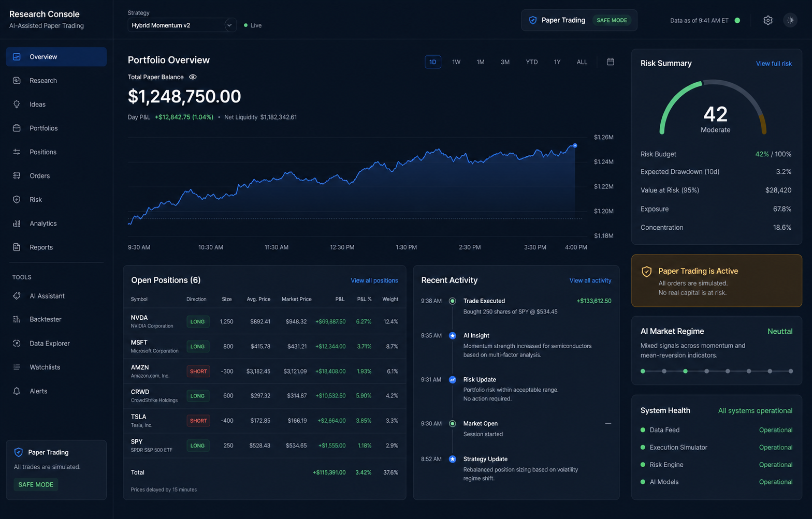Image resolution: width=812 pixels, height=519 pixels.
Task: Click the risk score gauge showing 42
Action: click(x=713, y=108)
